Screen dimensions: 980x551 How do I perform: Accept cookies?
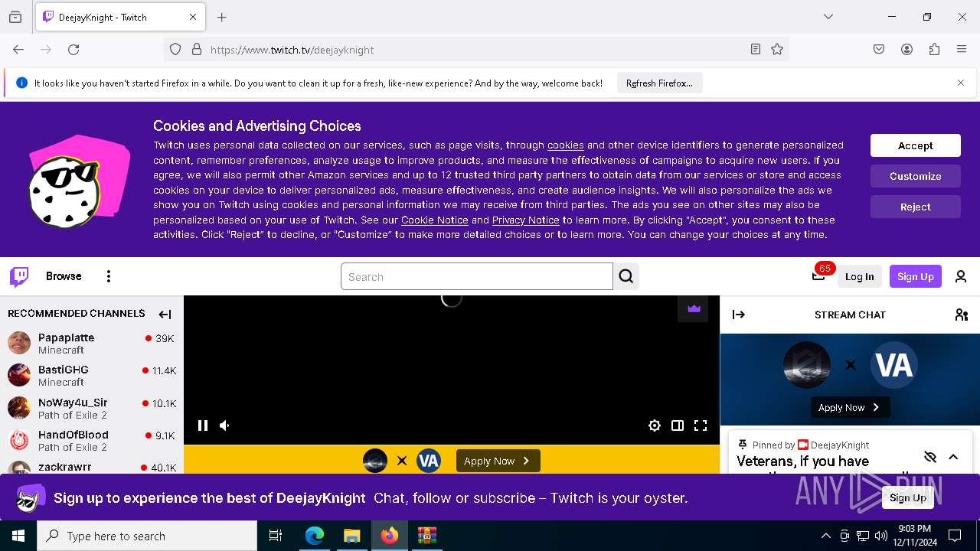(916, 145)
